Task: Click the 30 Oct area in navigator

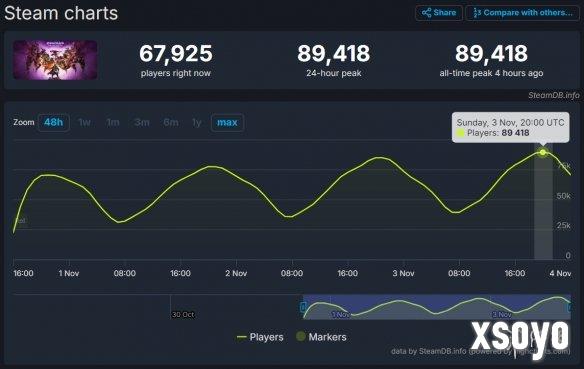Action: pyautogui.click(x=183, y=315)
